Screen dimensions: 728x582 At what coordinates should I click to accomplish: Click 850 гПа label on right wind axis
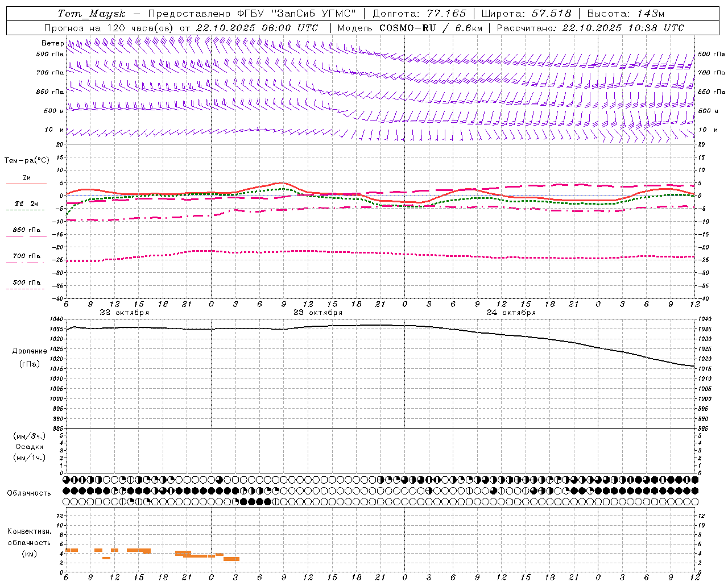coord(712,92)
